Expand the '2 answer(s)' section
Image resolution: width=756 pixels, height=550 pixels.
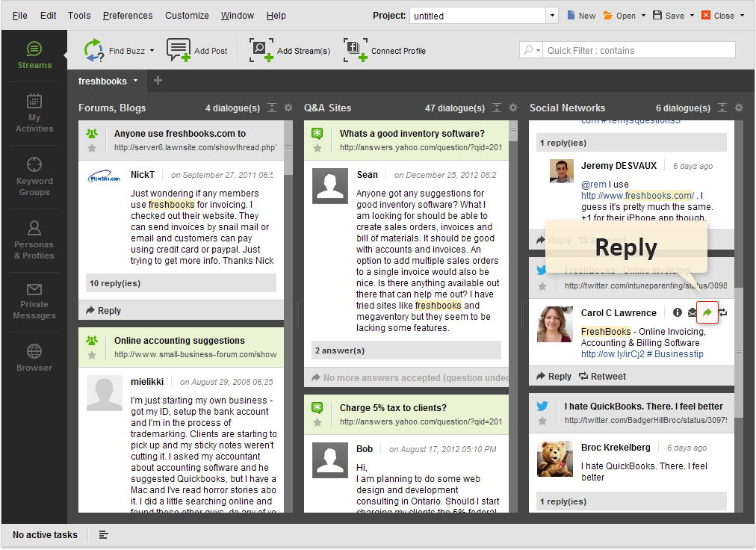coord(406,350)
